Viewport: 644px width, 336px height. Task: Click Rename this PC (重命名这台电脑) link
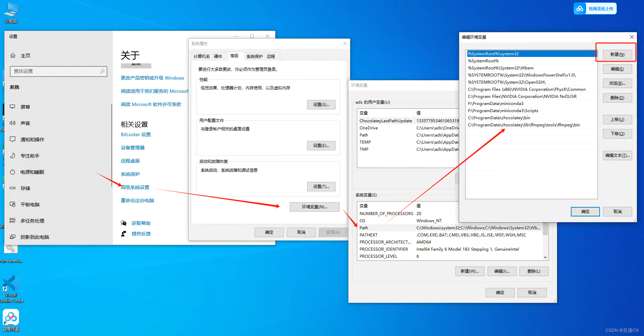coord(137,201)
